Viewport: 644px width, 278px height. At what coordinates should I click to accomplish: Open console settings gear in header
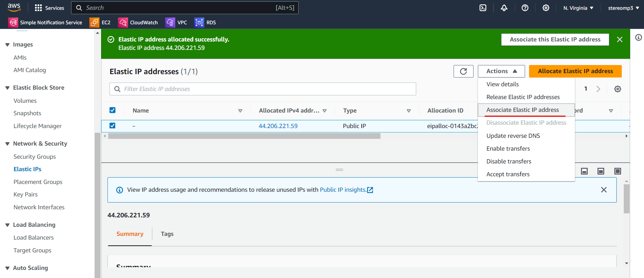point(546,8)
